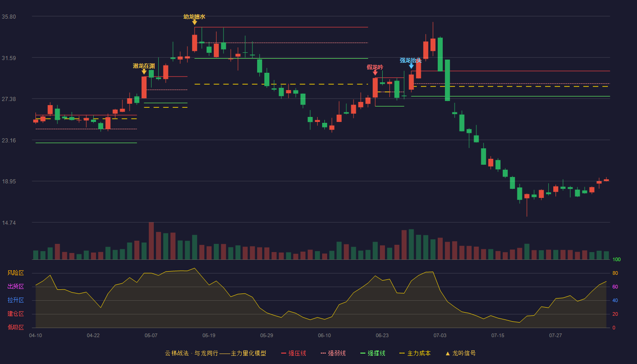Toggle the 强弱线 legend item
637x364 pixels.
click(x=333, y=353)
